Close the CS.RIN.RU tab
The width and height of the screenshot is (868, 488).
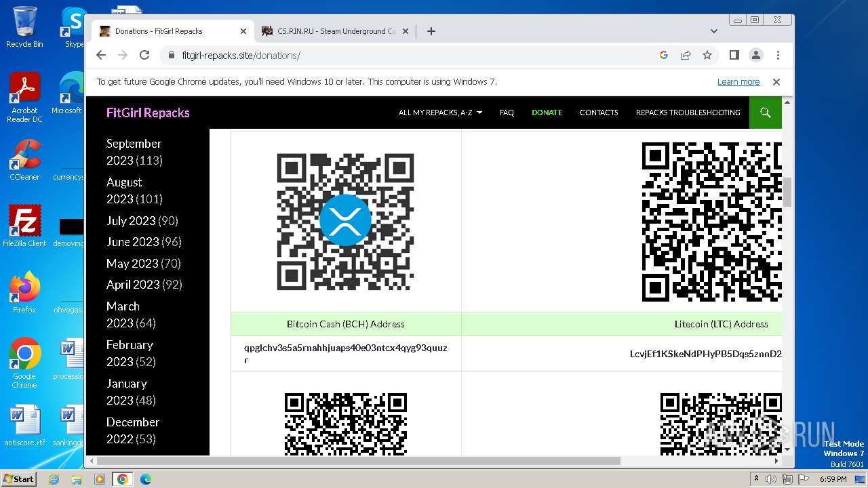(406, 31)
